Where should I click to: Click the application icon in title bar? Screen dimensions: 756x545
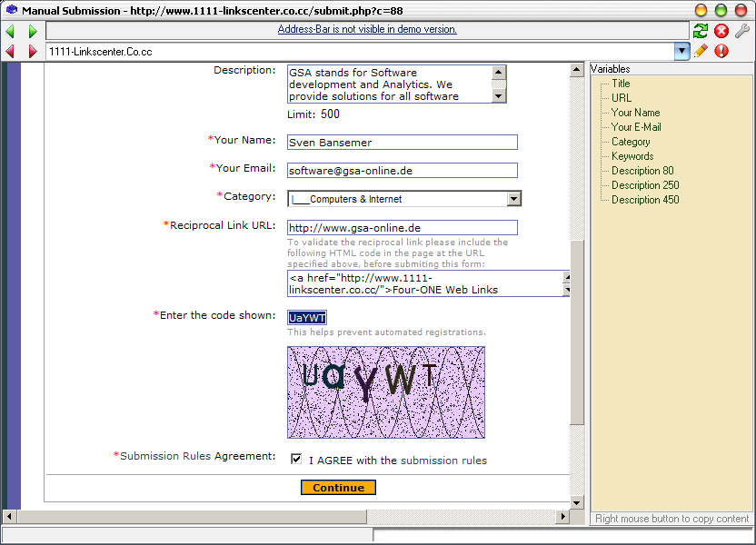point(12,10)
